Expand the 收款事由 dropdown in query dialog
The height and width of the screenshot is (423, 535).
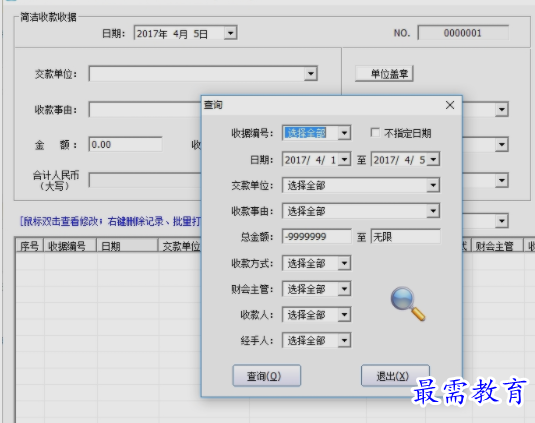coord(433,211)
